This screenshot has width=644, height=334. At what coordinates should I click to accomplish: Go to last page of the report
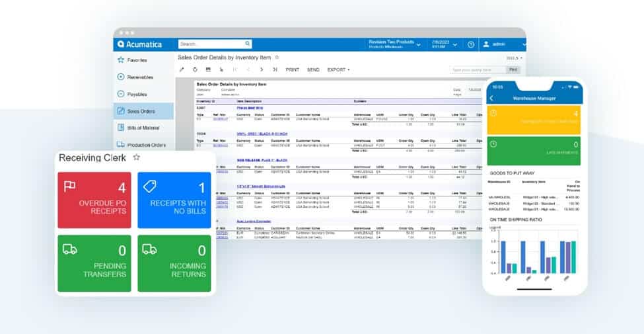click(x=275, y=69)
